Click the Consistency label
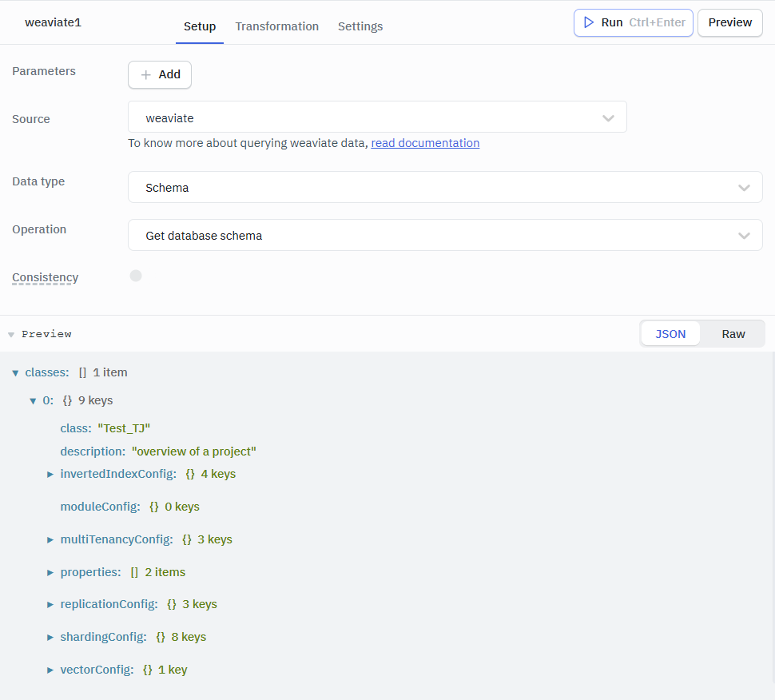Screen dimensions: 775x700 (45, 277)
